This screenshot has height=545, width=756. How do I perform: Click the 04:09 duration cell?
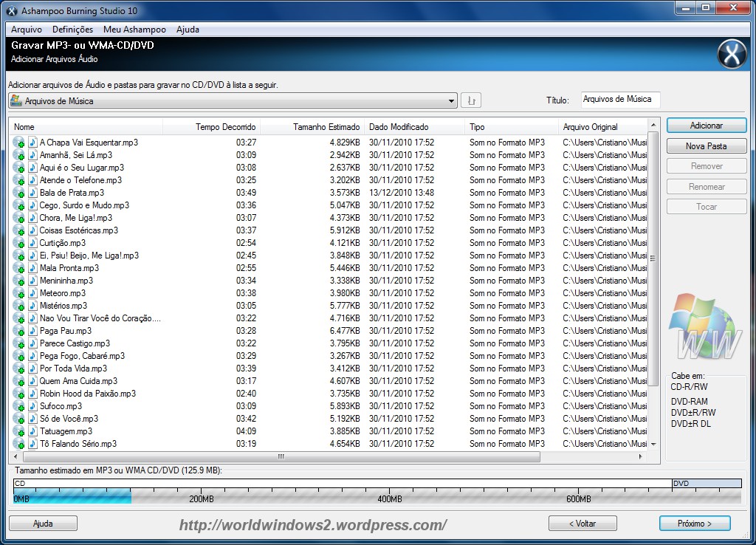click(x=246, y=431)
